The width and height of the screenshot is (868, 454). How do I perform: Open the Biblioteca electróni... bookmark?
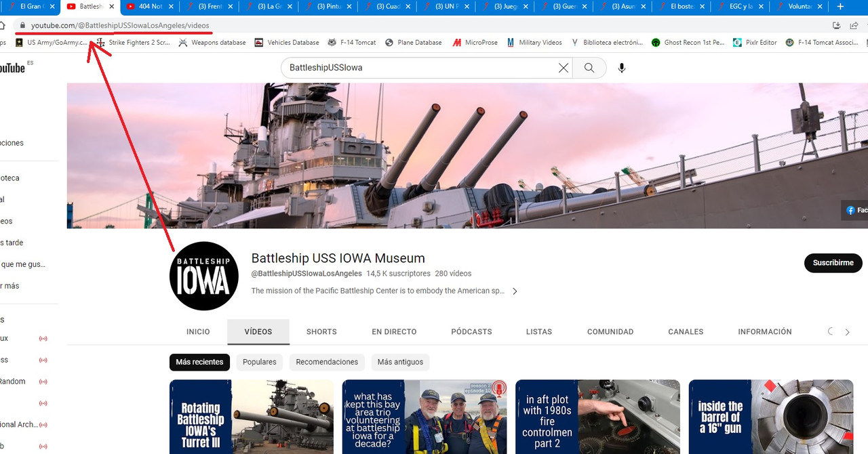pos(607,42)
